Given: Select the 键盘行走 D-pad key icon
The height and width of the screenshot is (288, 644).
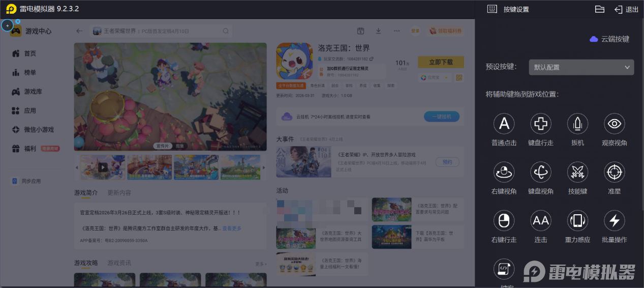Looking at the screenshot, I should point(541,124).
